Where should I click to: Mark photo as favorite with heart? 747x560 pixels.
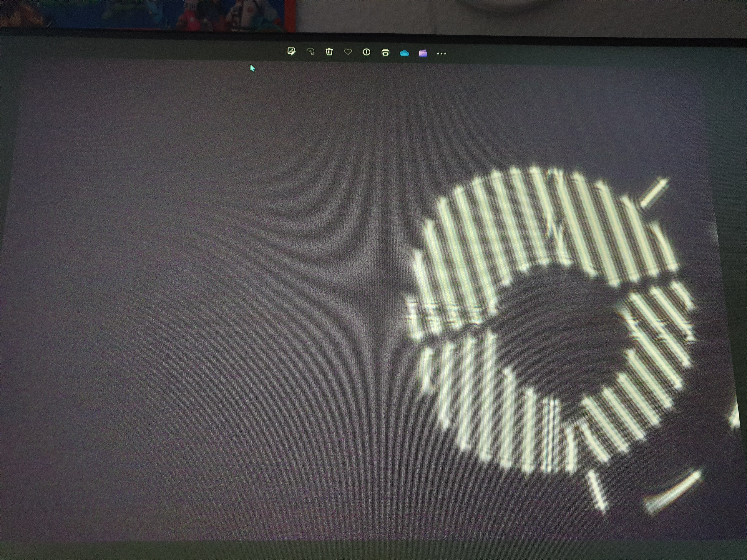348,52
